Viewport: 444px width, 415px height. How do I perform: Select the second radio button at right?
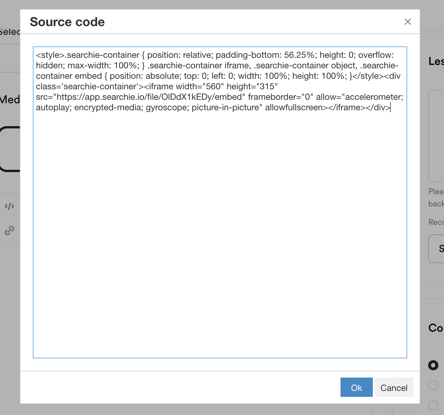(x=433, y=385)
